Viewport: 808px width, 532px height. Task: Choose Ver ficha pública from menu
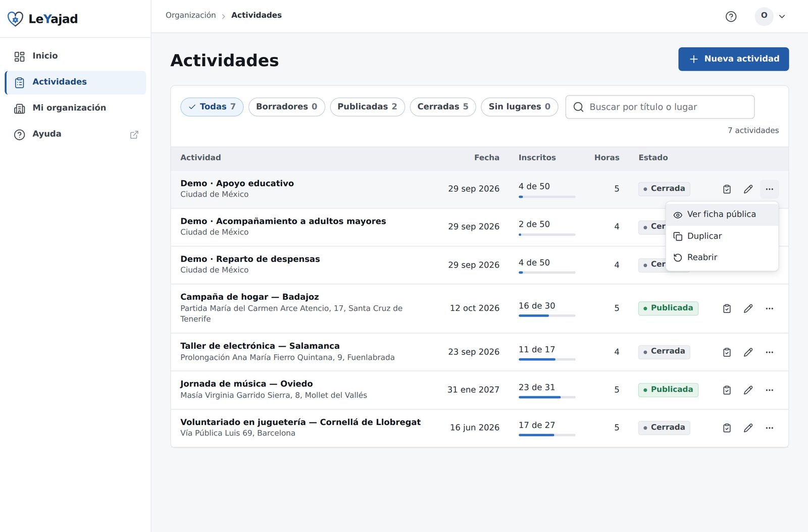tap(722, 215)
